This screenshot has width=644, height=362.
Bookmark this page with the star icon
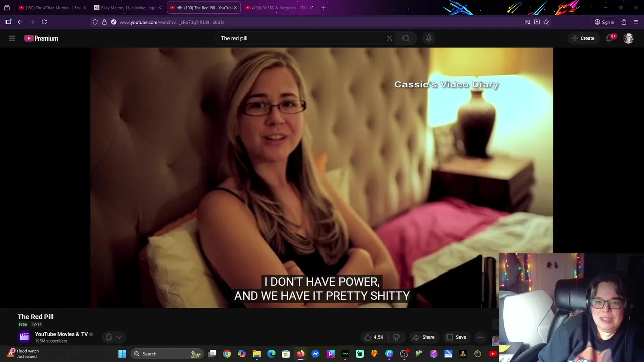tap(546, 22)
